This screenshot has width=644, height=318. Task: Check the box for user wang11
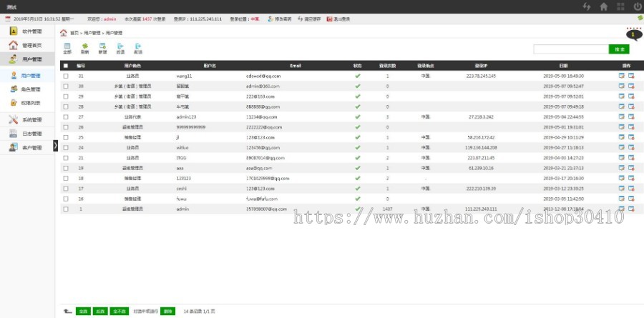click(66, 76)
